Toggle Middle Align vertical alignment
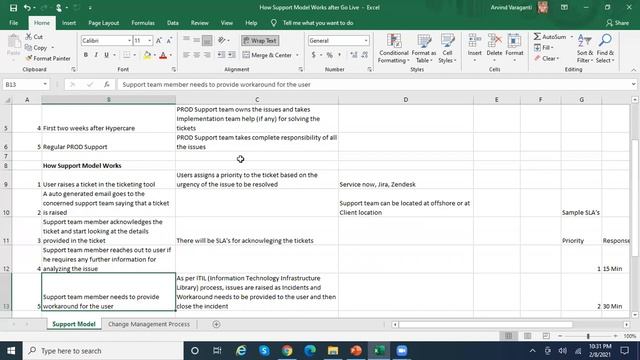640x360 pixels. [197, 40]
